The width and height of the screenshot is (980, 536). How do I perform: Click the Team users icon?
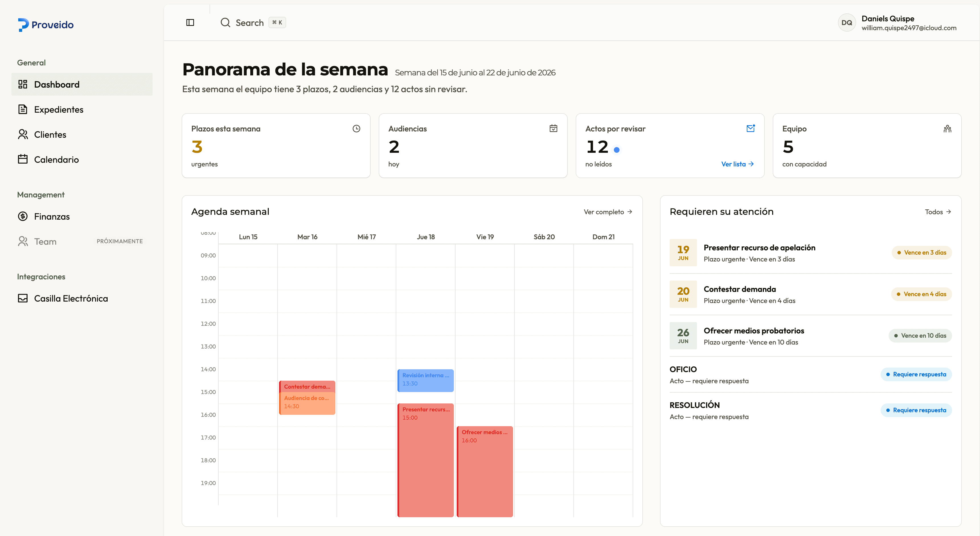[x=23, y=241]
